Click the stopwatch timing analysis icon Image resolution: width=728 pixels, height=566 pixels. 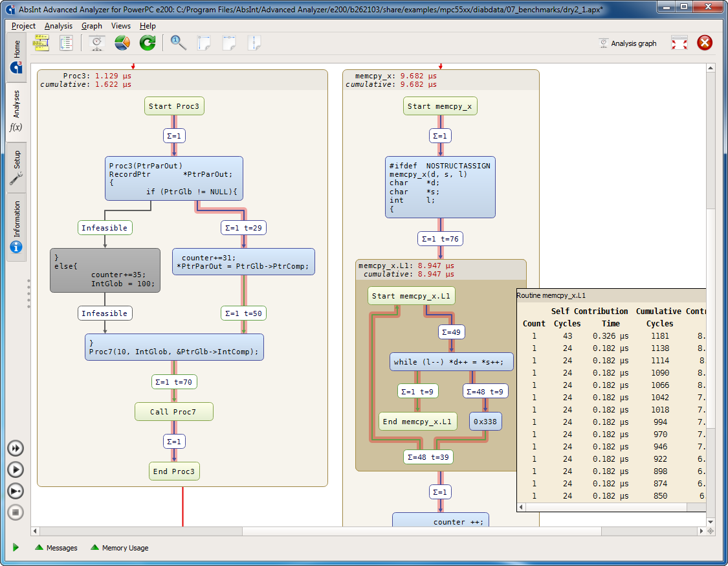point(97,43)
